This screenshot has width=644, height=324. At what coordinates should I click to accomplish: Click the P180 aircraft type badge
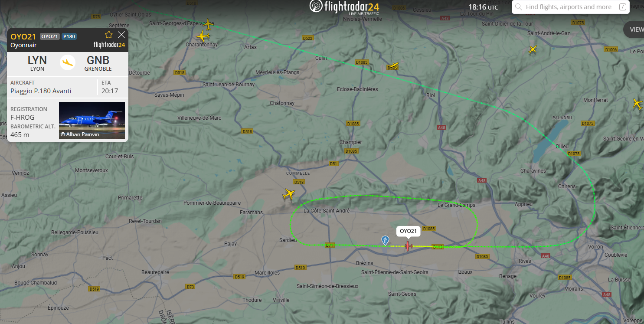[x=69, y=36]
